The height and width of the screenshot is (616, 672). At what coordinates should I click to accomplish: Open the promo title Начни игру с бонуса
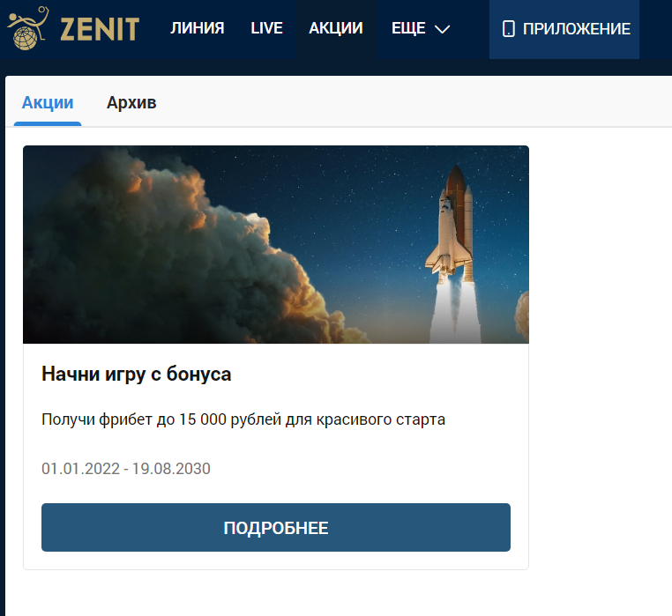(136, 374)
